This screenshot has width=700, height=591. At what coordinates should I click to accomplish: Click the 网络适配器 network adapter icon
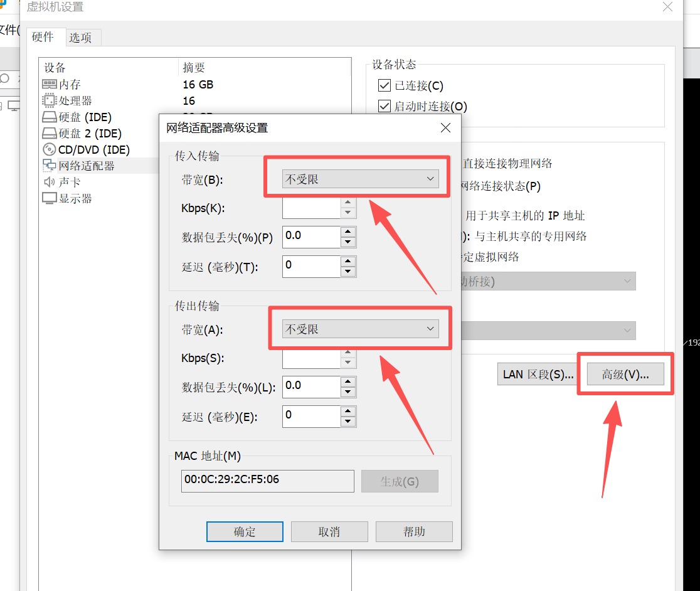tap(49, 166)
